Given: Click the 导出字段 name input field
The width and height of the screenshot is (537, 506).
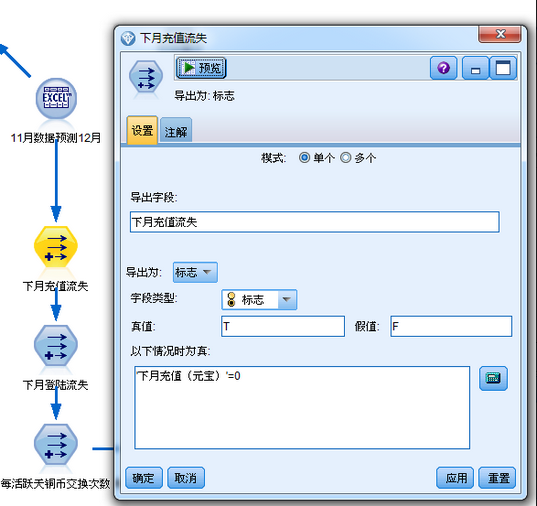Looking at the screenshot, I should pyautogui.click(x=315, y=222).
